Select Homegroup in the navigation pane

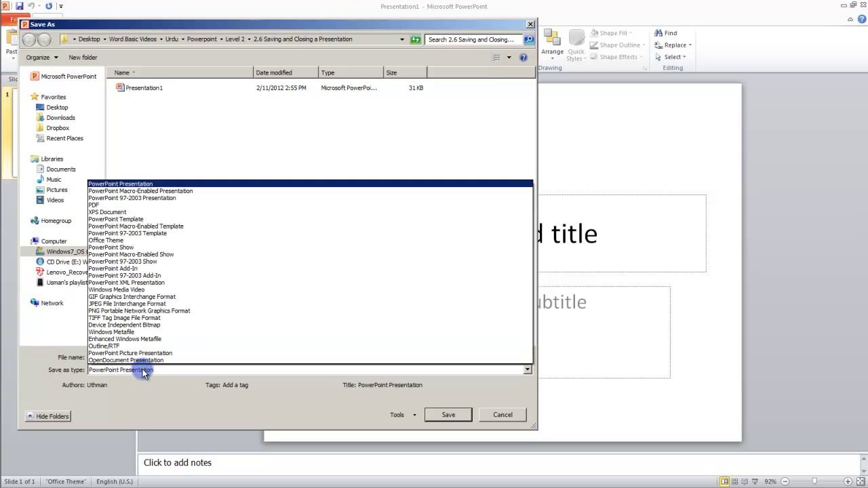click(x=51, y=221)
